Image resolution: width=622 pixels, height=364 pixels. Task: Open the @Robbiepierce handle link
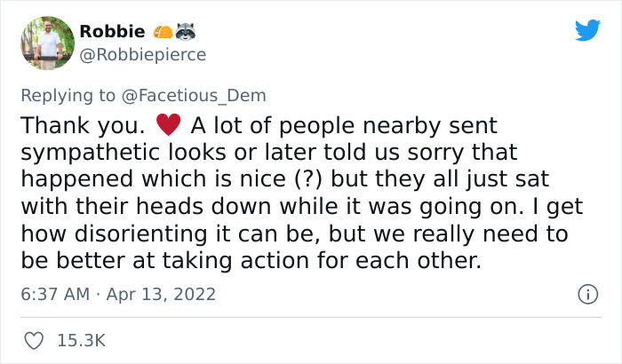143,55
